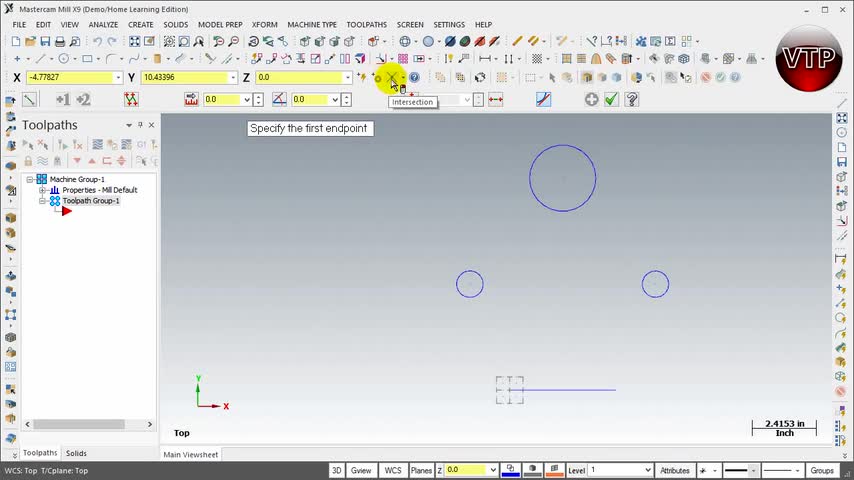This screenshot has width=854, height=480.
Task: Open the X coordinate dropdown
Action: pos(118,77)
